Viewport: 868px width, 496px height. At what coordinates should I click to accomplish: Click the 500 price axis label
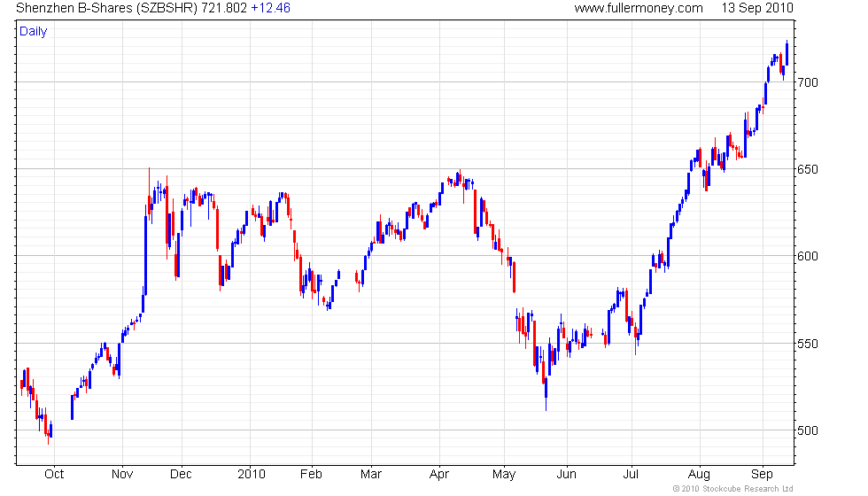click(808, 430)
